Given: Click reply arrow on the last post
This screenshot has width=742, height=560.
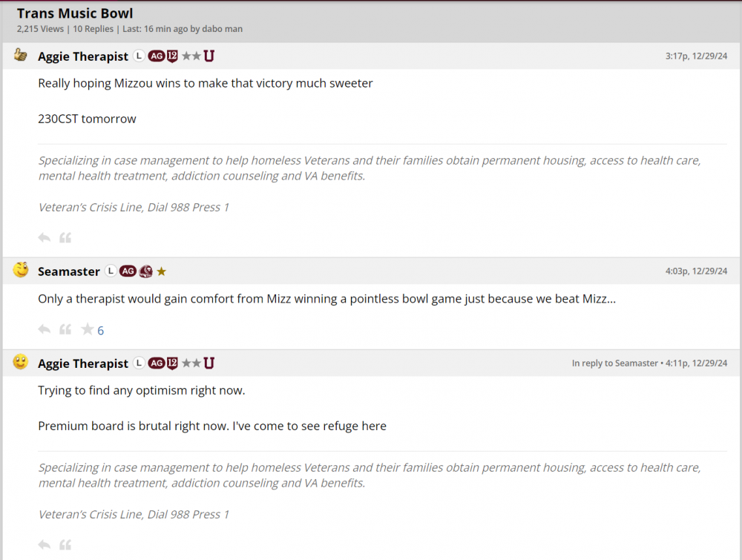Looking at the screenshot, I should click(x=45, y=545).
